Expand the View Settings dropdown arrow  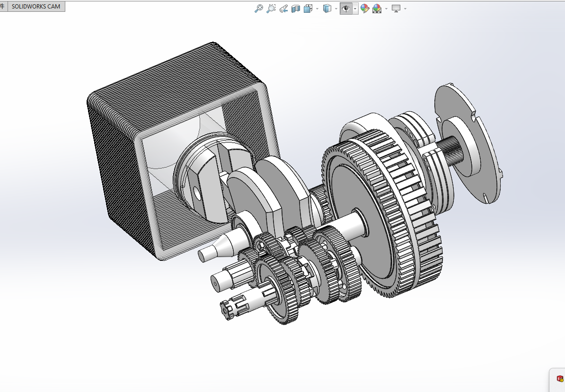tap(406, 9)
